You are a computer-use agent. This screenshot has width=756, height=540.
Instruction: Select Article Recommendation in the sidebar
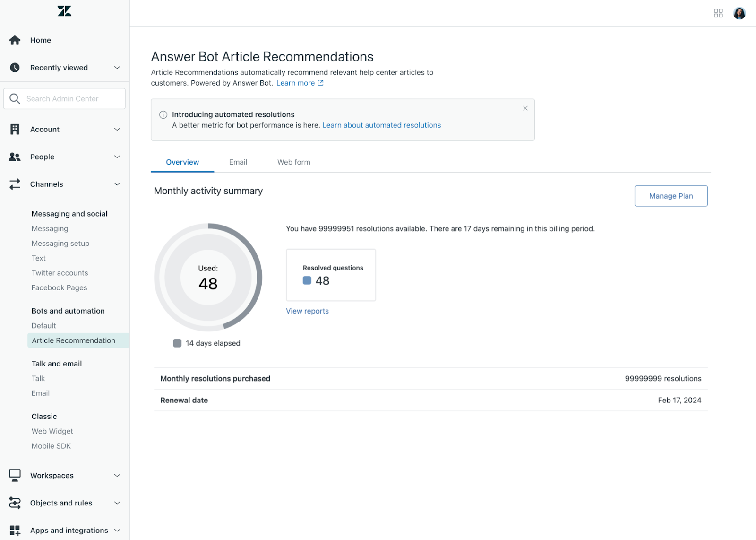78,340
